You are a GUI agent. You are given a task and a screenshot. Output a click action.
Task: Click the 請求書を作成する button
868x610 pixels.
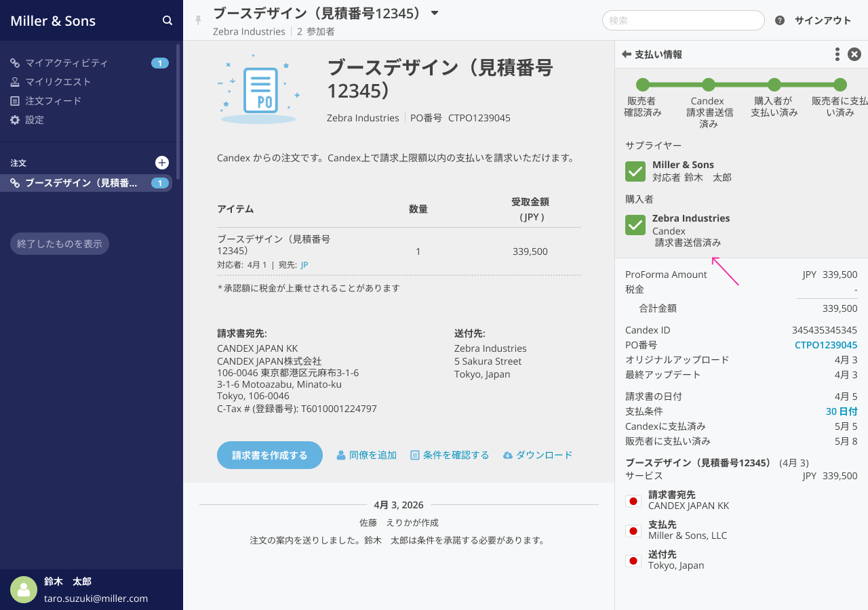270,455
